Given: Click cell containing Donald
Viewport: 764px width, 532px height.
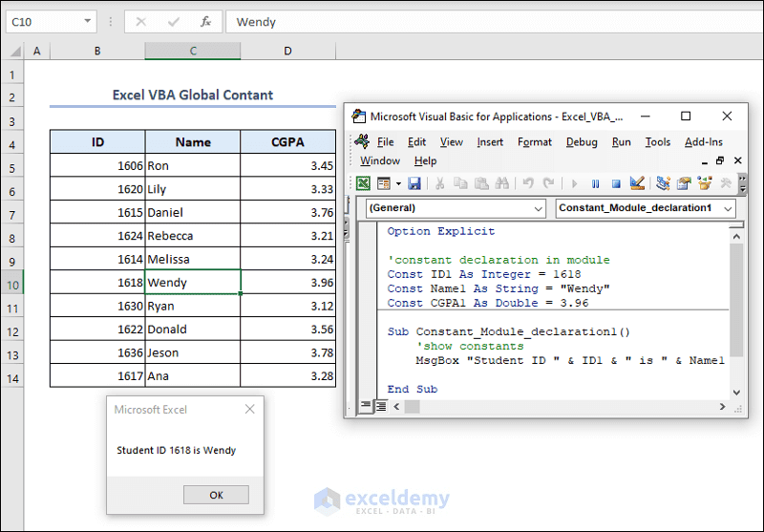Looking at the screenshot, I should click(x=193, y=330).
